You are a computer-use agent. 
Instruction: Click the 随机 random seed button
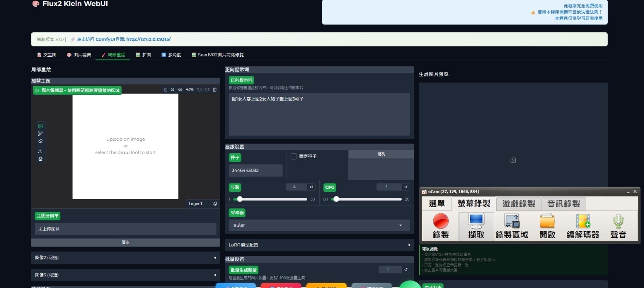click(381, 154)
